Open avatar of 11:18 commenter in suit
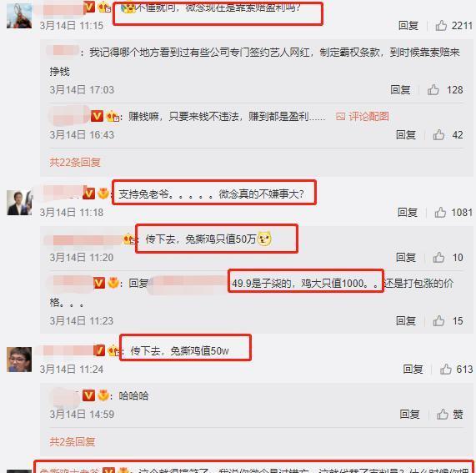 coord(19,203)
